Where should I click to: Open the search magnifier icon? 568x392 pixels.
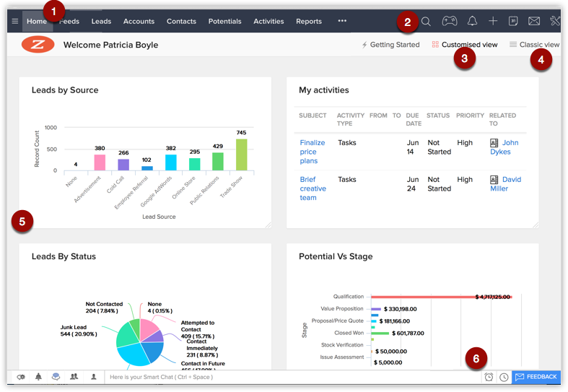(x=427, y=22)
